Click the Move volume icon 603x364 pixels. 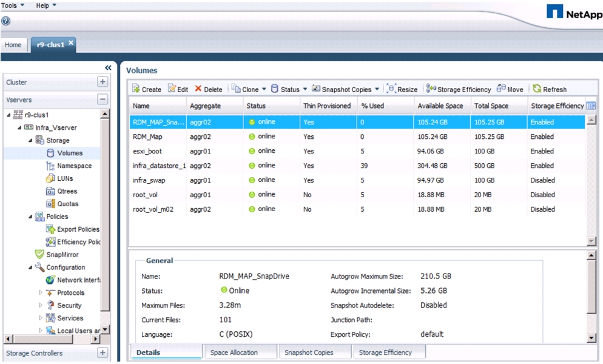coord(501,89)
